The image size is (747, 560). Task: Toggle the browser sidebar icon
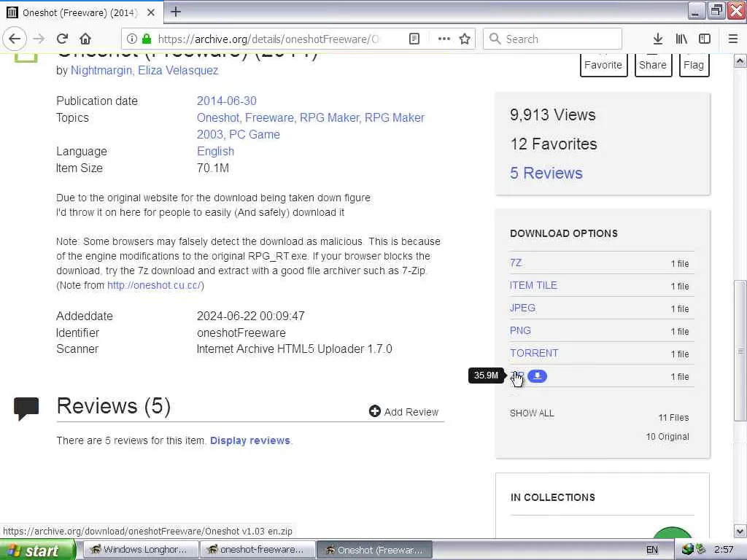pyautogui.click(x=705, y=39)
